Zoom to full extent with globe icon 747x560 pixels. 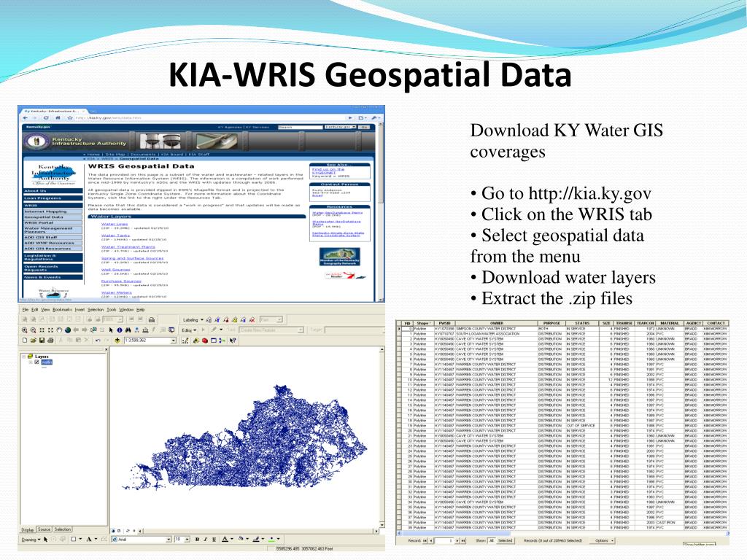point(68,330)
